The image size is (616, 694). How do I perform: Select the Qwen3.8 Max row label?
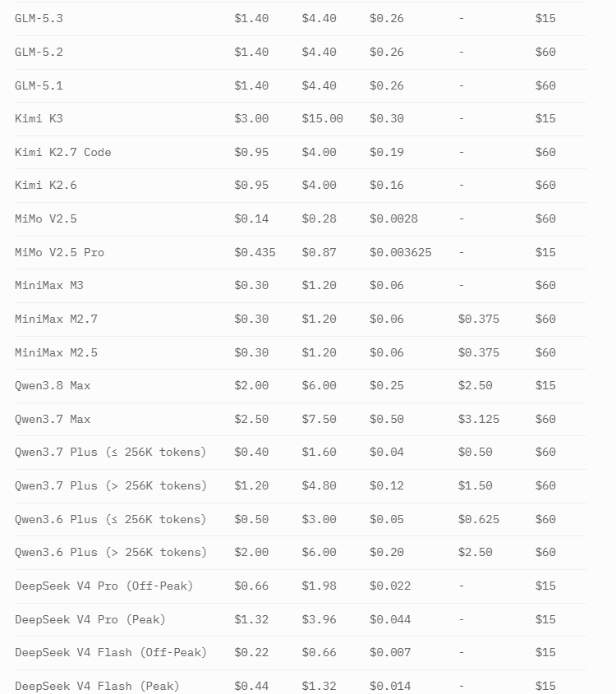(x=53, y=385)
